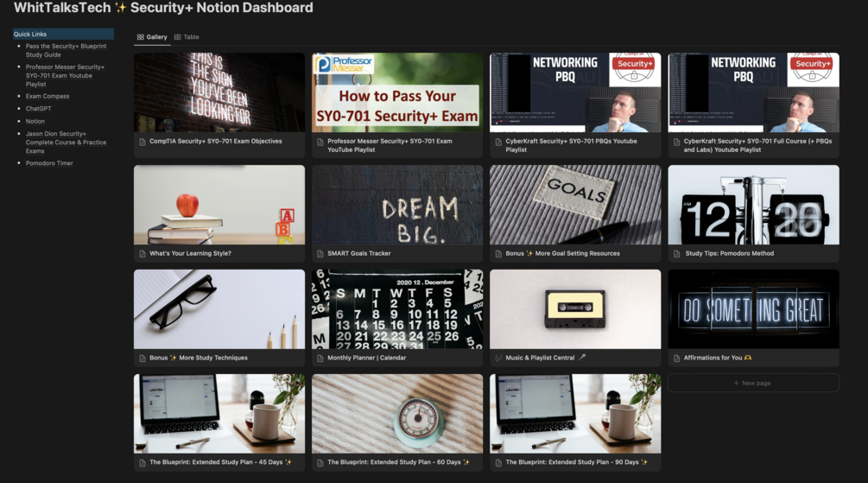Open CyberKraft Security+ SY0-701 PBQs Youtube Playlist title

click(x=571, y=145)
